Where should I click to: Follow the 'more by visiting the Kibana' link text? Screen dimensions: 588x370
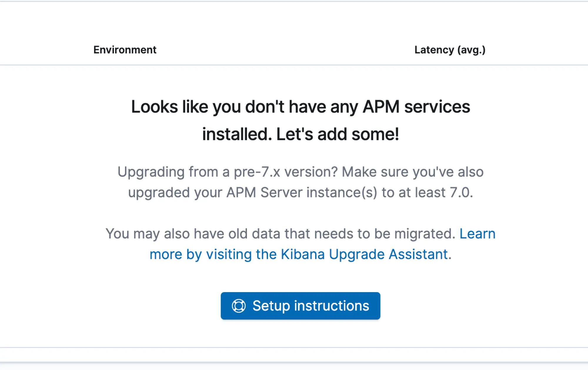[x=237, y=254]
